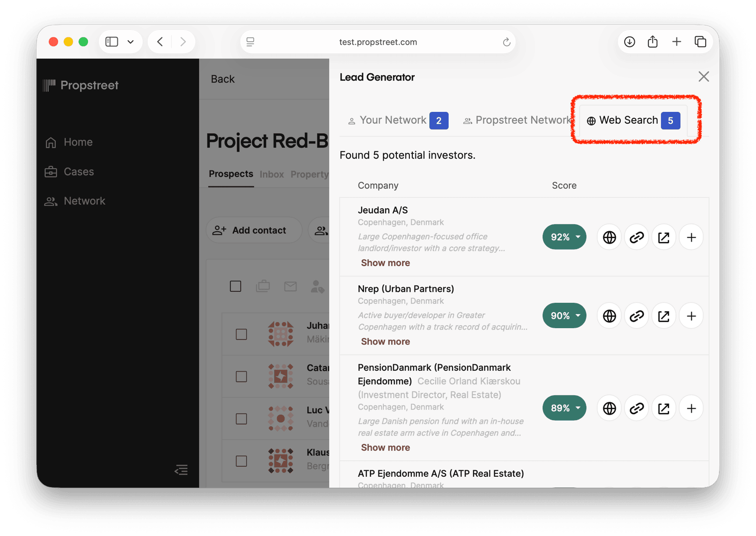
Task: Click the Propstreet logo
Action: coord(81,85)
